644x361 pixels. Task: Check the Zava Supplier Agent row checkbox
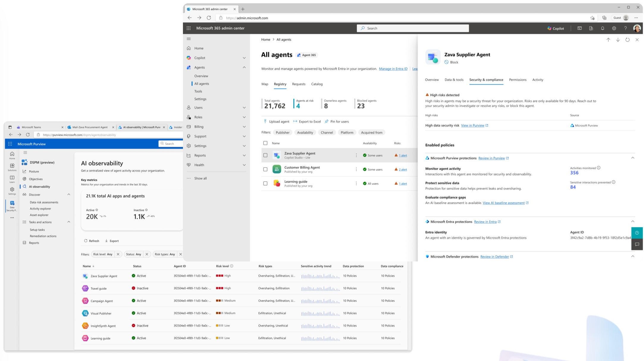pyautogui.click(x=265, y=155)
